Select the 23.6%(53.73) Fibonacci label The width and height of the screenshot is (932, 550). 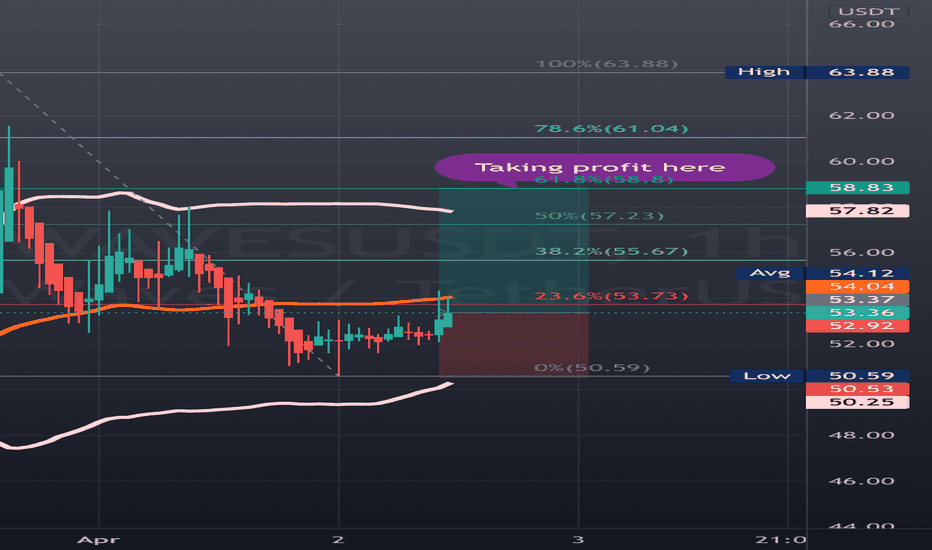(612, 296)
